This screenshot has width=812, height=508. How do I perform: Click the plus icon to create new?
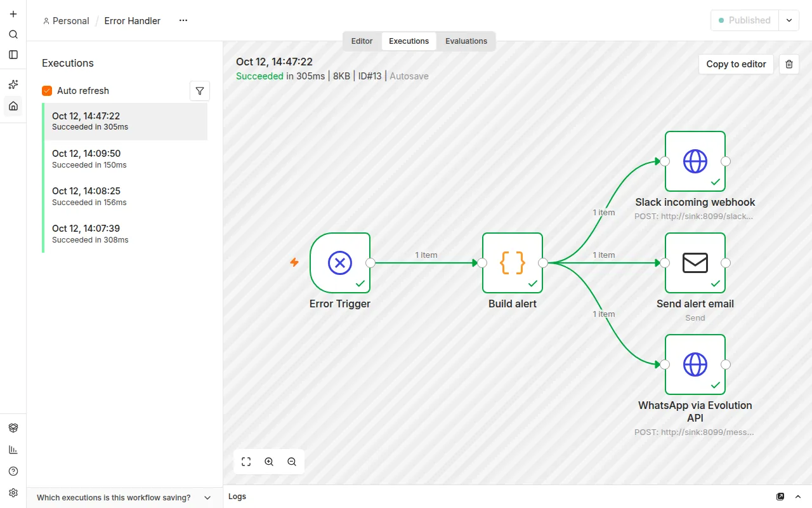[13, 14]
